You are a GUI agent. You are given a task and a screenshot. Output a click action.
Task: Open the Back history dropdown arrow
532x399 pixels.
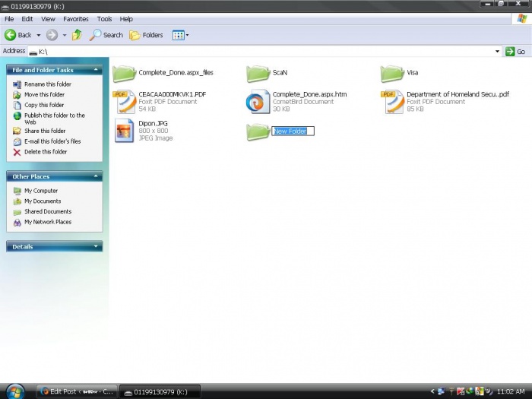pos(38,35)
